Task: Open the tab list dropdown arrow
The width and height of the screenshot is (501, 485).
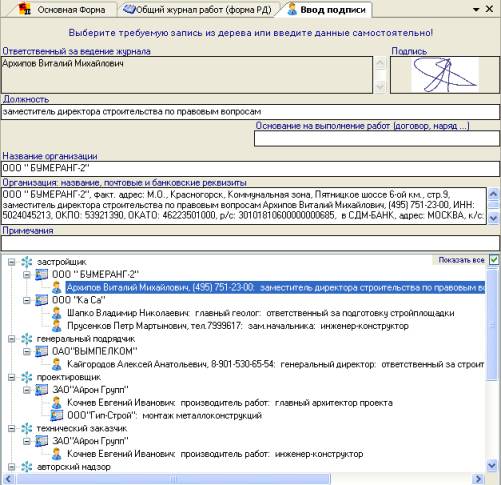Action: (476, 10)
